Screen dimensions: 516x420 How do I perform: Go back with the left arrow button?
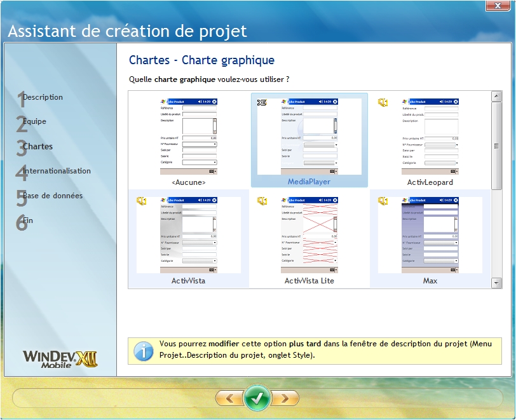pos(229,398)
